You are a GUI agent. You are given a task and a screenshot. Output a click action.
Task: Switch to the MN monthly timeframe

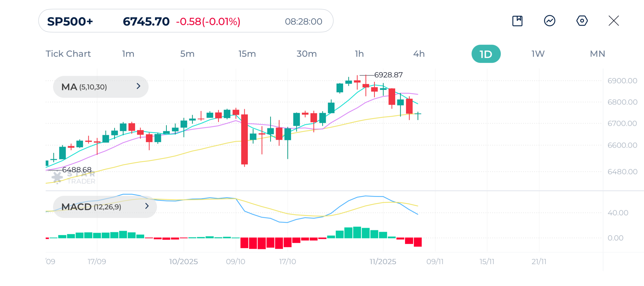click(597, 54)
